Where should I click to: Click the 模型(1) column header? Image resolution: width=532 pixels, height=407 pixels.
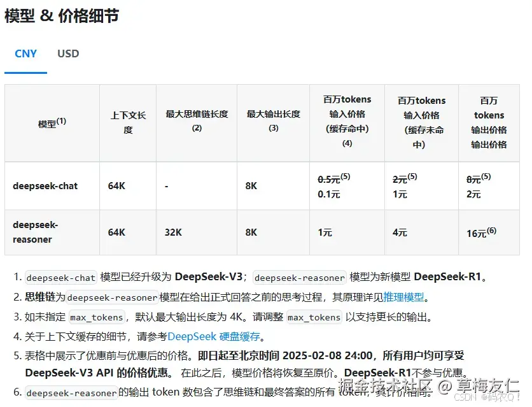[52, 122]
